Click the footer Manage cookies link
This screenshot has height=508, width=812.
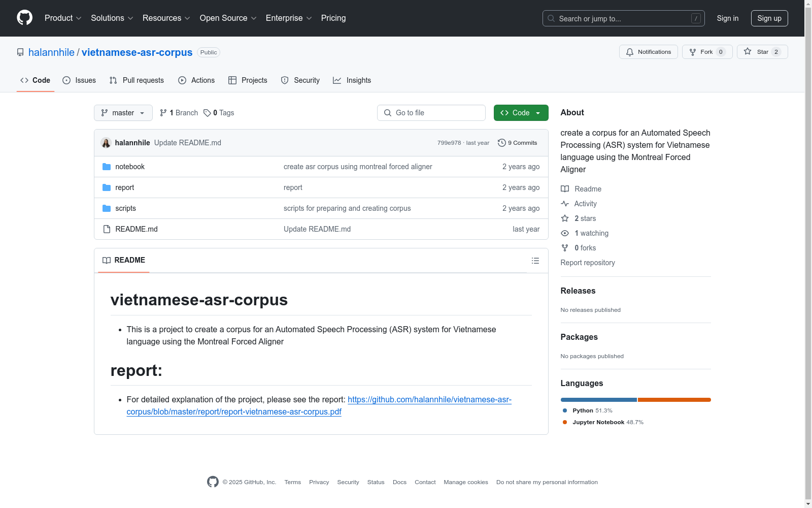pos(466,482)
